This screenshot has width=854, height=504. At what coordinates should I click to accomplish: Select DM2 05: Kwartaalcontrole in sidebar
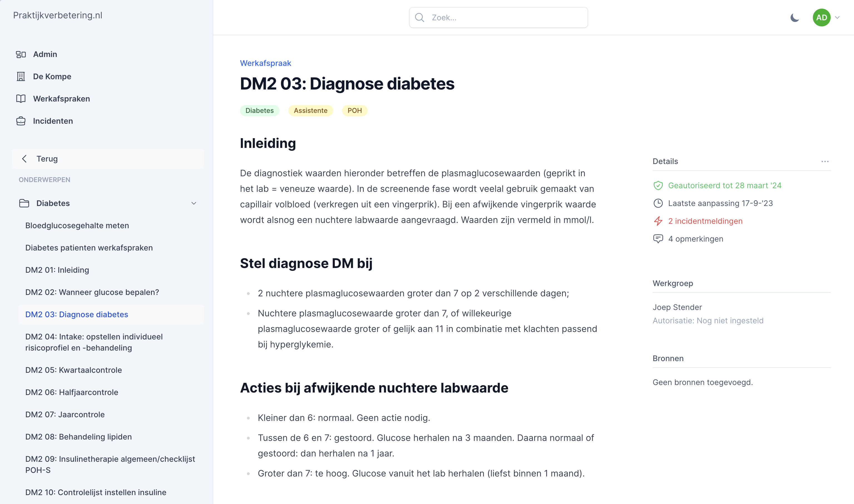click(73, 370)
